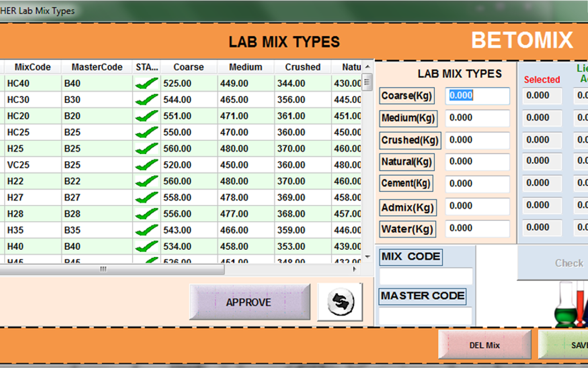This screenshot has height=368, width=588.
Task: Click the APPROVE button
Action: coord(249,302)
